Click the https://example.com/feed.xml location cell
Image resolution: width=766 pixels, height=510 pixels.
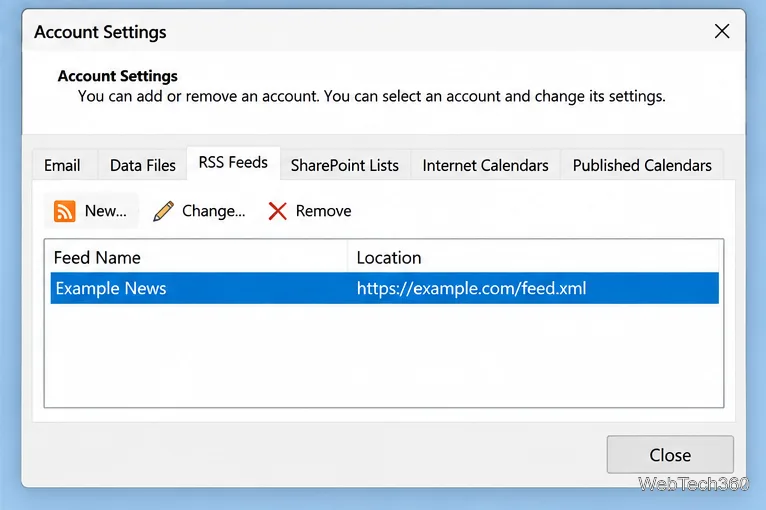(x=471, y=288)
